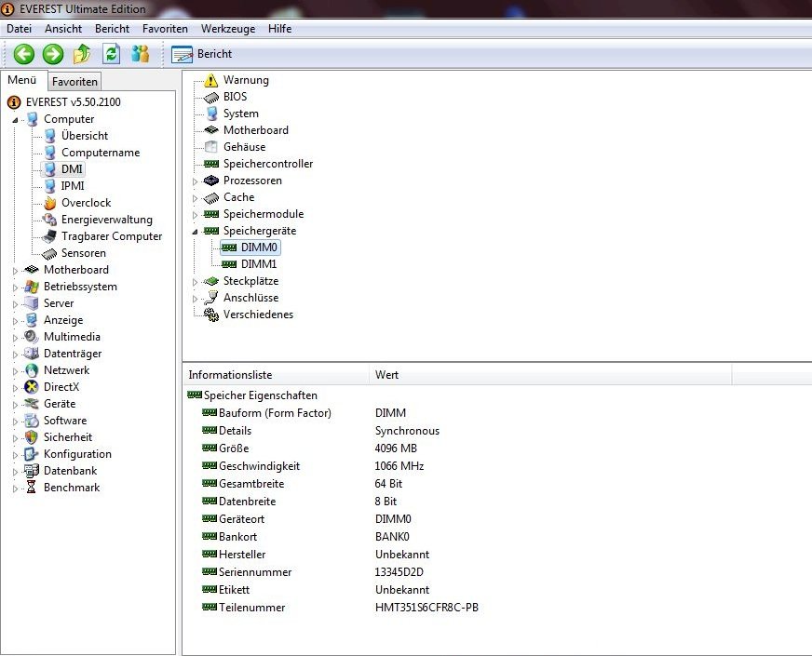The image size is (812, 656).
Task: Expand the Steckplätze node
Action: click(x=196, y=282)
